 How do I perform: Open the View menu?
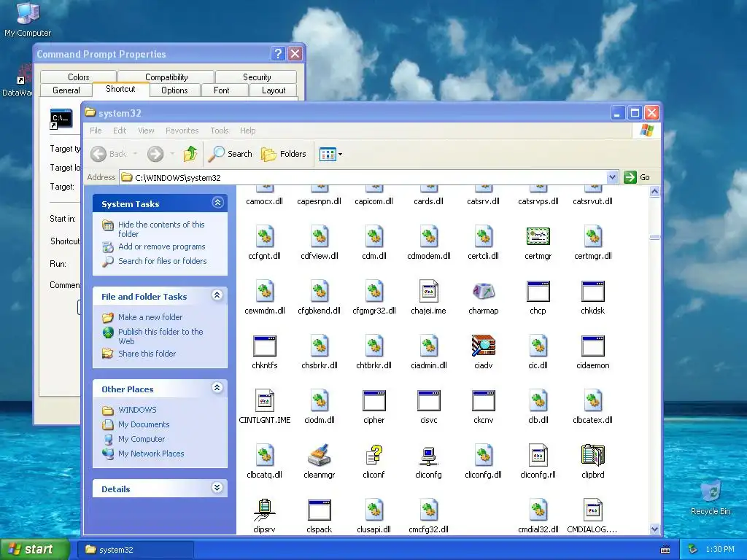[x=146, y=131]
